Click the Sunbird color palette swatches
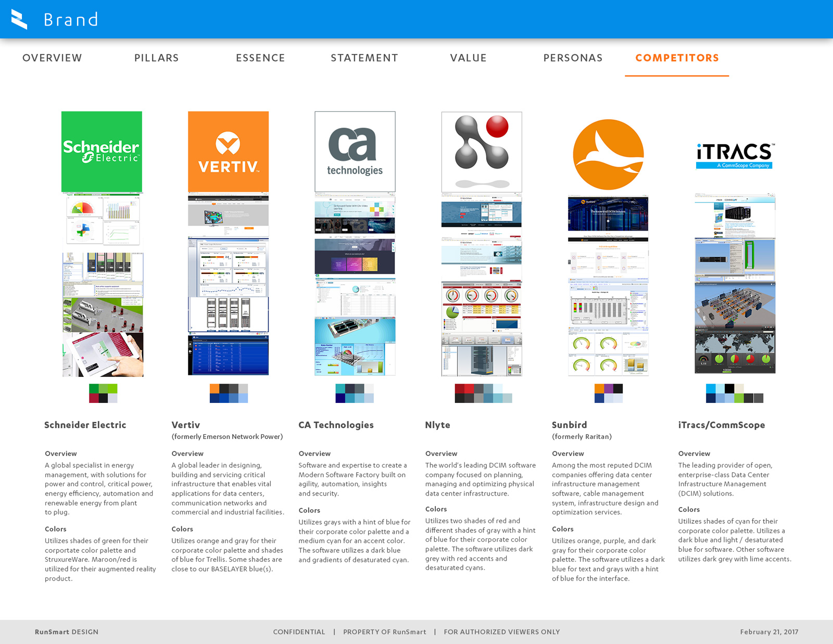This screenshot has height=644, width=833. pos(608,393)
